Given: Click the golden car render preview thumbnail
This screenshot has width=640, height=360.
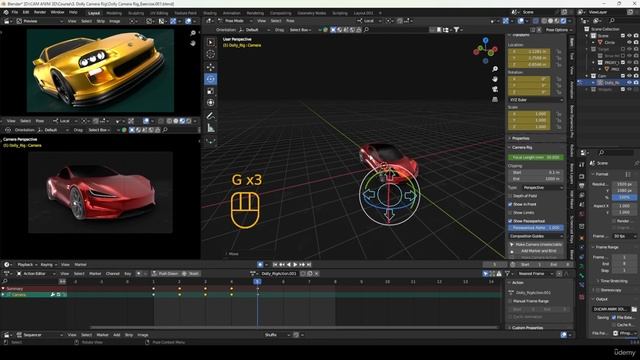Looking at the screenshot, I should (100, 70).
